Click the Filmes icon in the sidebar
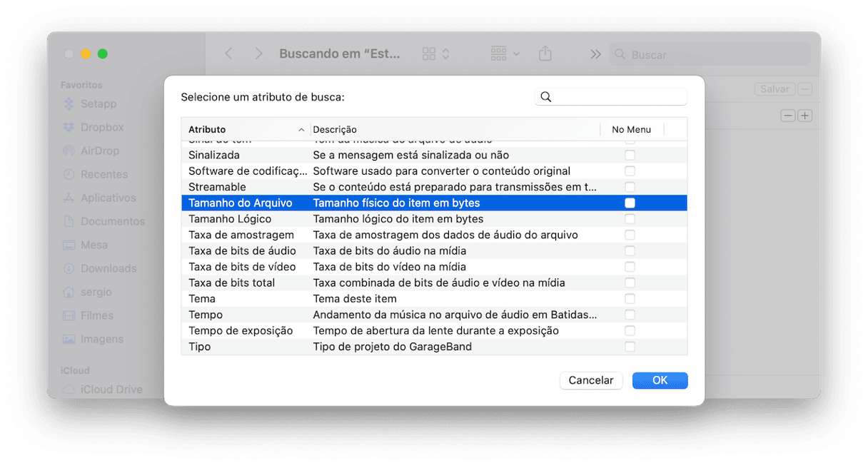Image resolution: width=868 pixels, height=468 pixels. tap(69, 316)
